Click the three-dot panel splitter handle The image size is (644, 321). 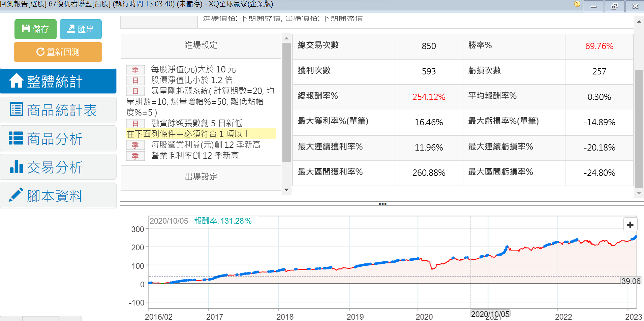tap(382, 204)
